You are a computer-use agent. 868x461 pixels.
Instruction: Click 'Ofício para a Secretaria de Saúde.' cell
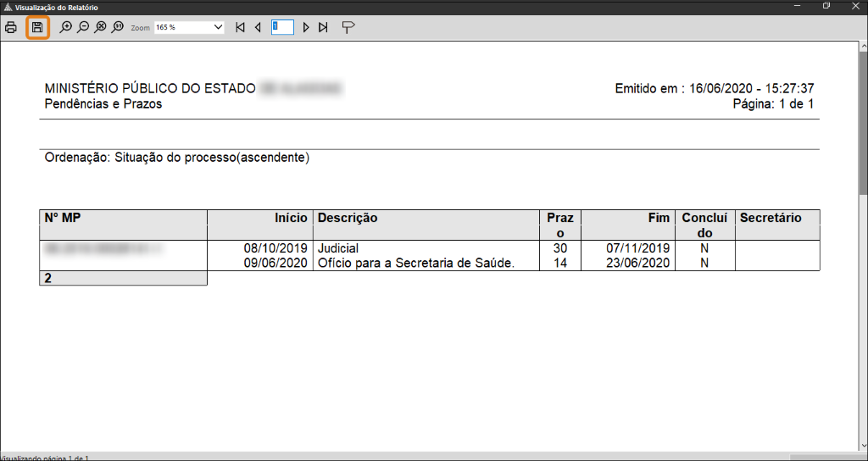point(416,264)
